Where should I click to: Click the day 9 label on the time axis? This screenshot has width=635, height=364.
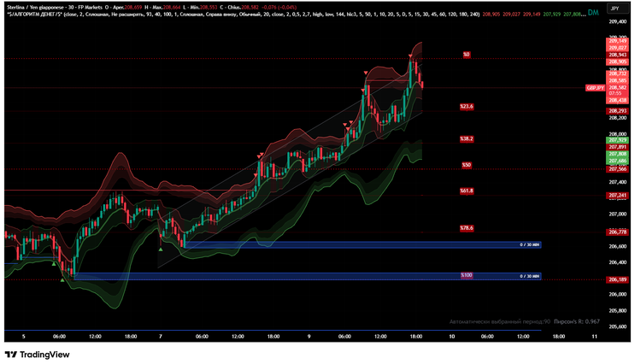tap(309, 337)
